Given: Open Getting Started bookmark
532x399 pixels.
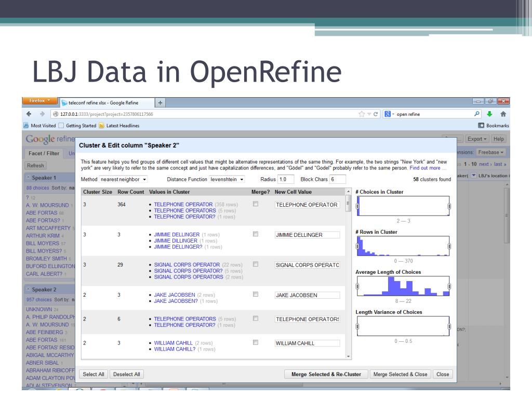Looking at the screenshot, I should (77, 126).
